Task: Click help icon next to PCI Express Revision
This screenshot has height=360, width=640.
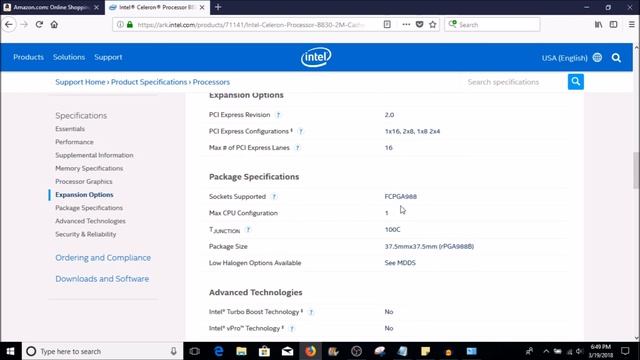Action: point(278,115)
